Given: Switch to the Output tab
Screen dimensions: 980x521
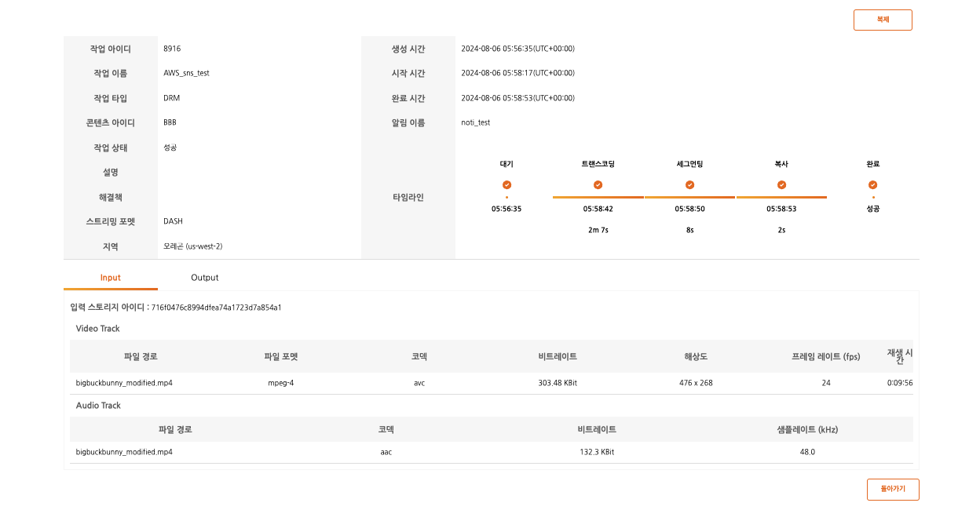Looking at the screenshot, I should 204,278.
